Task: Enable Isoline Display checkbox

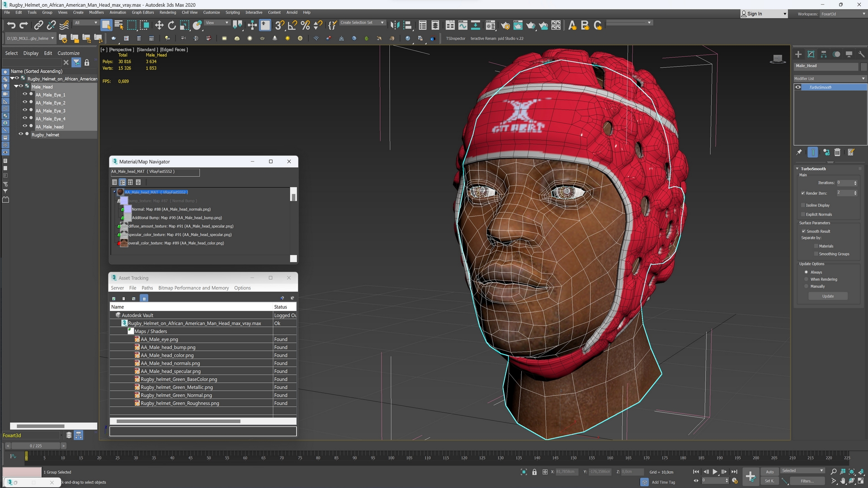Action: pyautogui.click(x=803, y=205)
